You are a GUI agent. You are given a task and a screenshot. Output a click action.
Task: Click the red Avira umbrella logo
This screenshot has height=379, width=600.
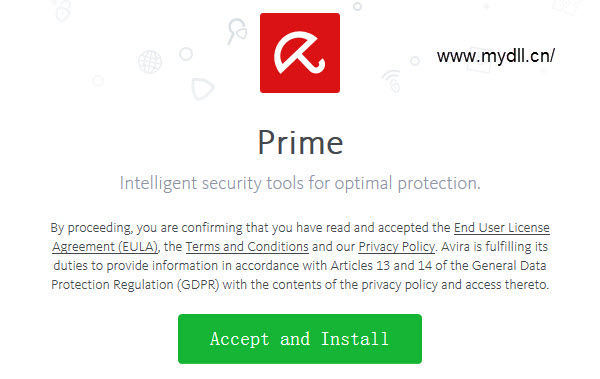click(300, 53)
